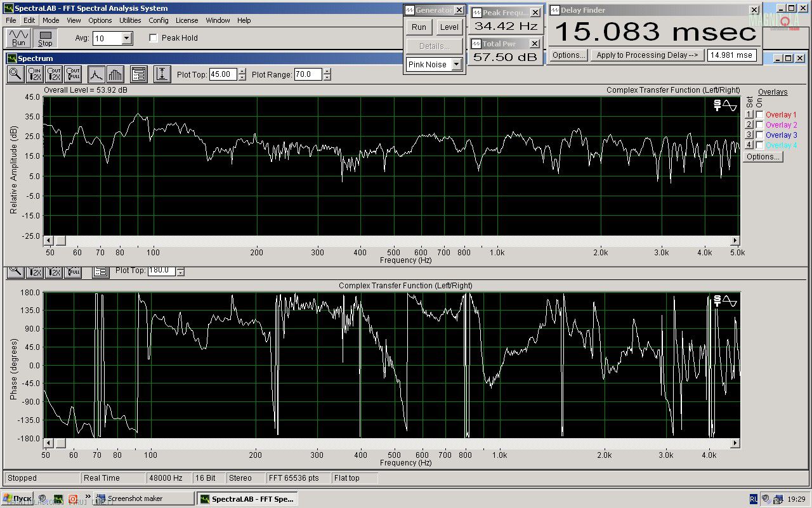Click the phase plot horizontal scrollbar thumb

coord(60,443)
